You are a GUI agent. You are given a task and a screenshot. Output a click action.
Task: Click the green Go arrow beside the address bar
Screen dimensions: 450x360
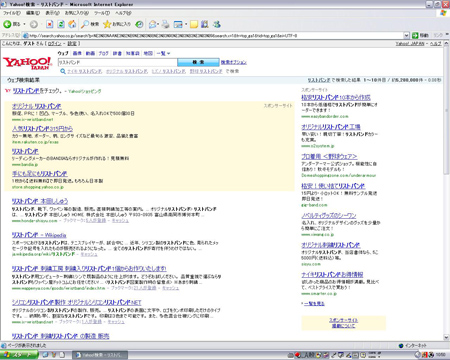tap(415, 35)
